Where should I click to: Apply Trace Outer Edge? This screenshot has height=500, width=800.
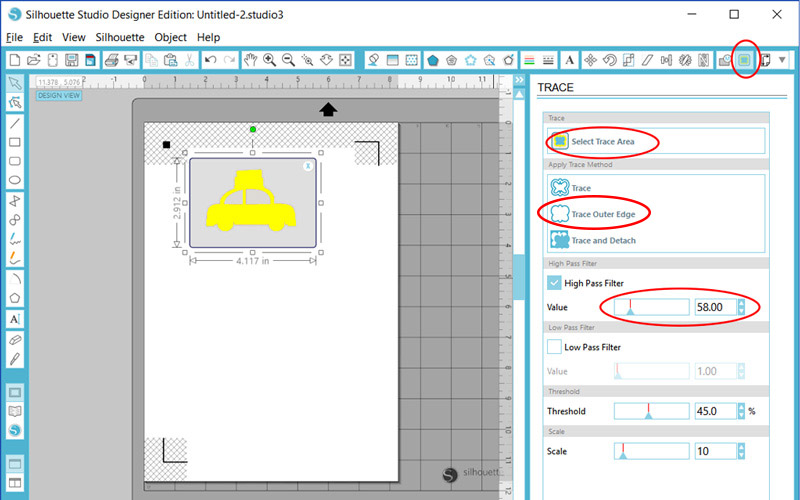(x=593, y=214)
